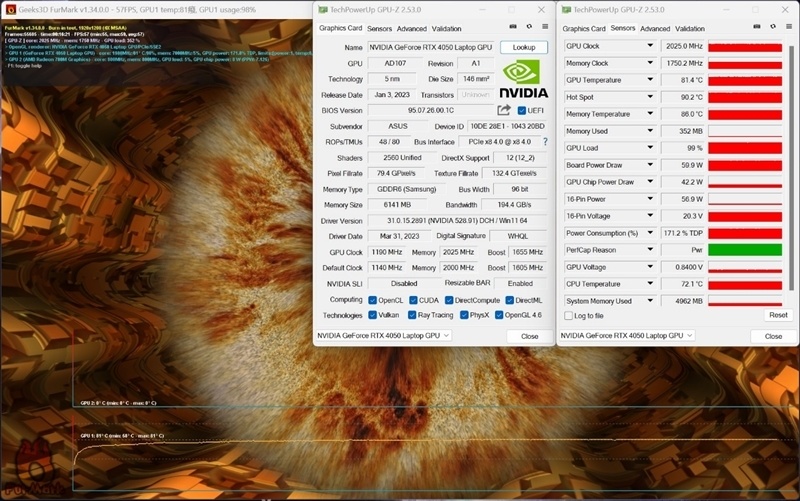800x501 pixels.
Task: Click the 171.2 % TDP power value
Action: [x=683, y=233]
